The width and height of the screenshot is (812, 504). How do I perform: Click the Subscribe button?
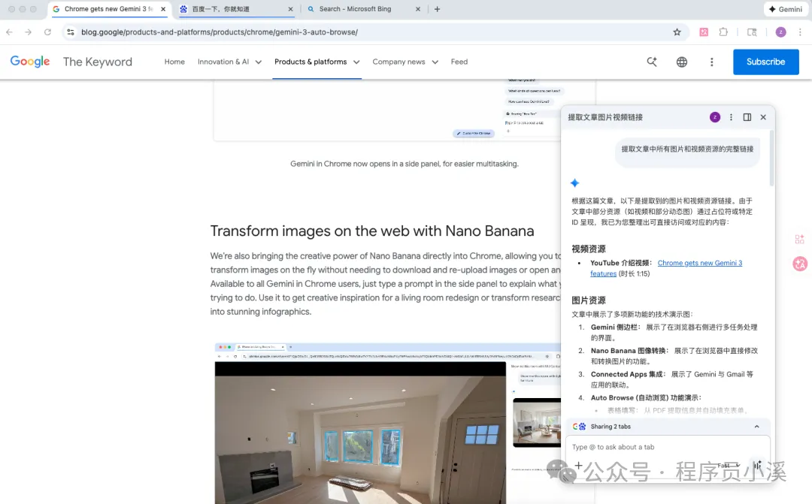[x=766, y=62]
